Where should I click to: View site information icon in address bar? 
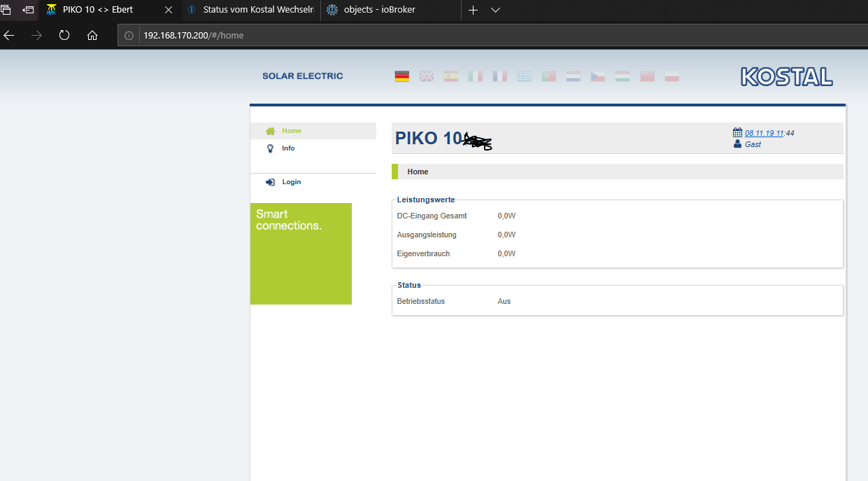pyautogui.click(x=129, y=35)
